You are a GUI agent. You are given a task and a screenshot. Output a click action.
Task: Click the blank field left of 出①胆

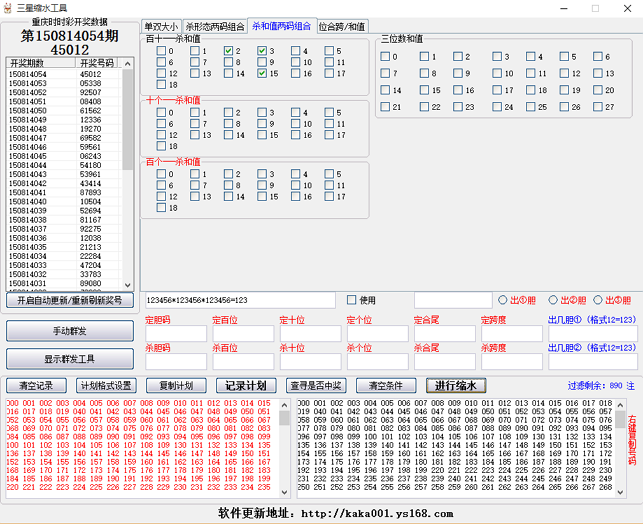pyautogui.click(x=453, y=300)
